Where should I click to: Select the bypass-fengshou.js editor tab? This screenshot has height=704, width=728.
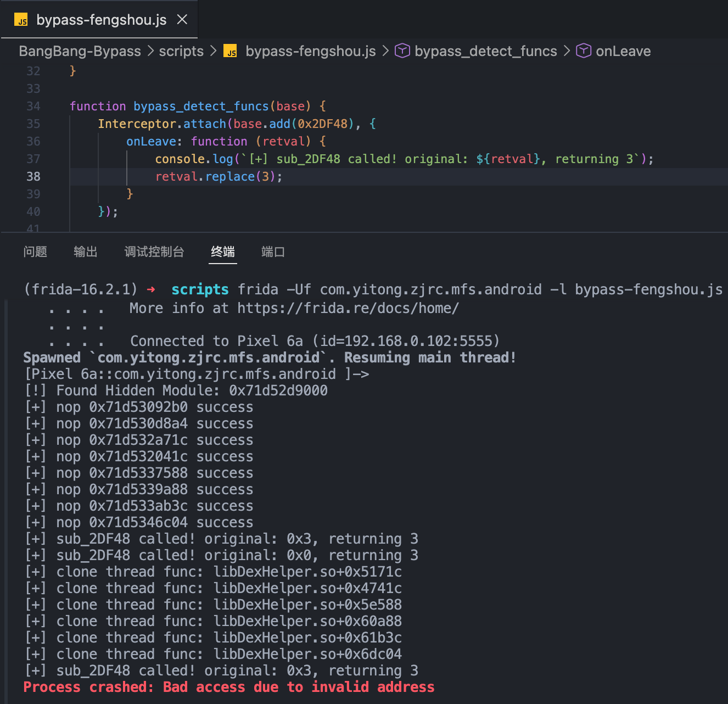(99, 20)
